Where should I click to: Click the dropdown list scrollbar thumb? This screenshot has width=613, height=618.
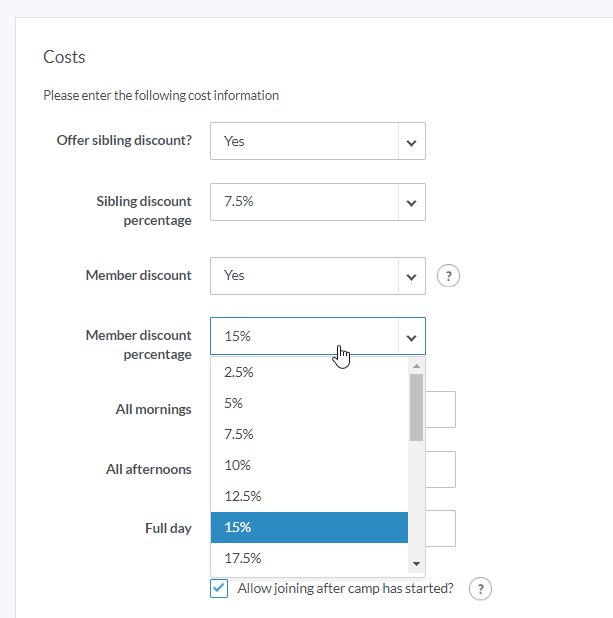416,407
